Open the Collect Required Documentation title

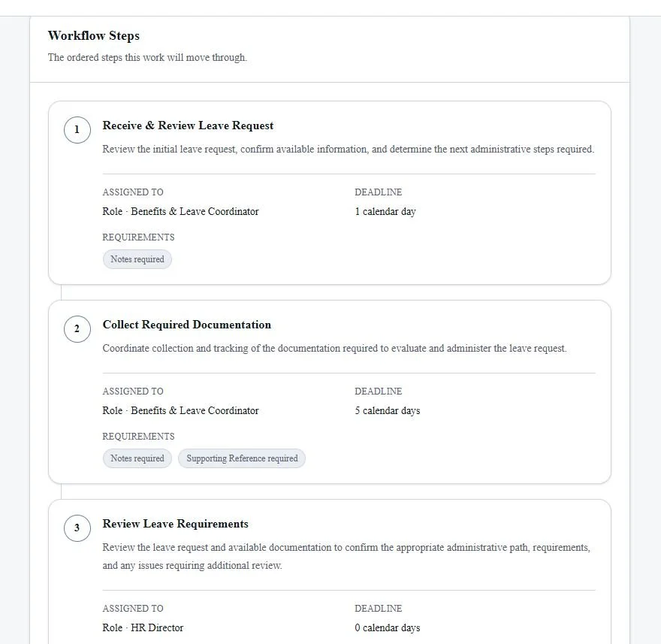[187, 325]
